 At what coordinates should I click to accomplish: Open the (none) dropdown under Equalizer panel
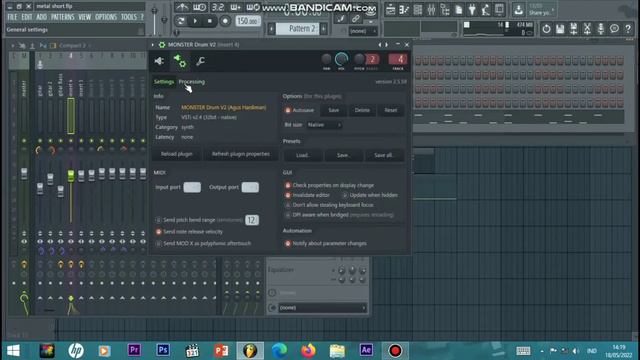(x=322, y=308)
